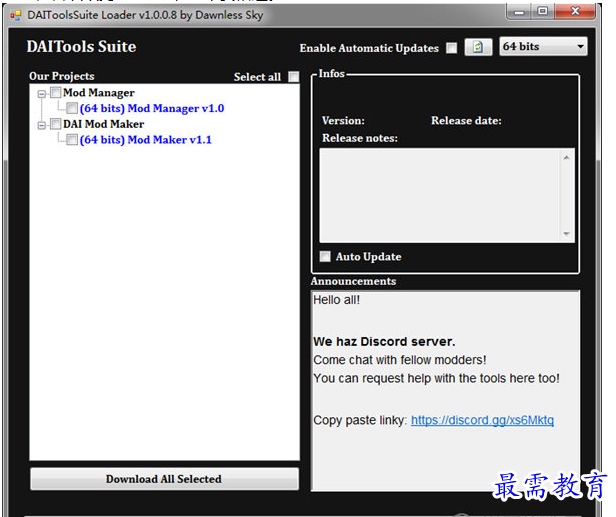616x517 pixels.
Task: Tick the Select all checkbox
Action: 293,77
